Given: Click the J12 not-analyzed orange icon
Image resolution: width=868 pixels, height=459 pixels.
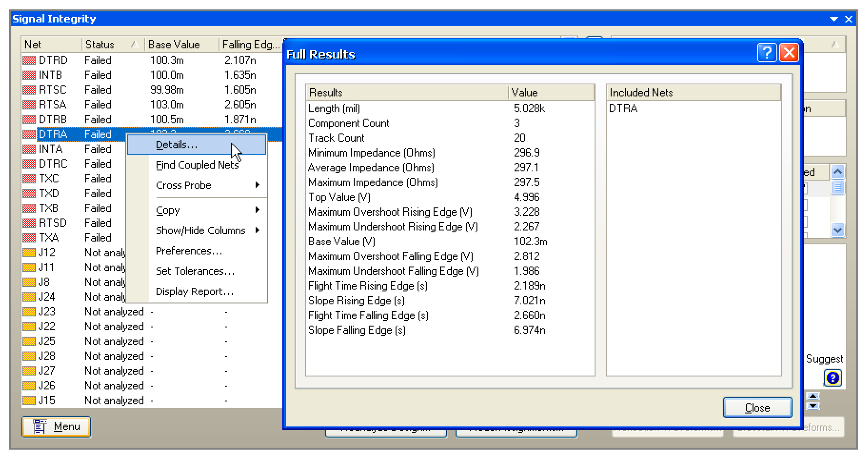Looking at the screenshot, I should (29, 252).
